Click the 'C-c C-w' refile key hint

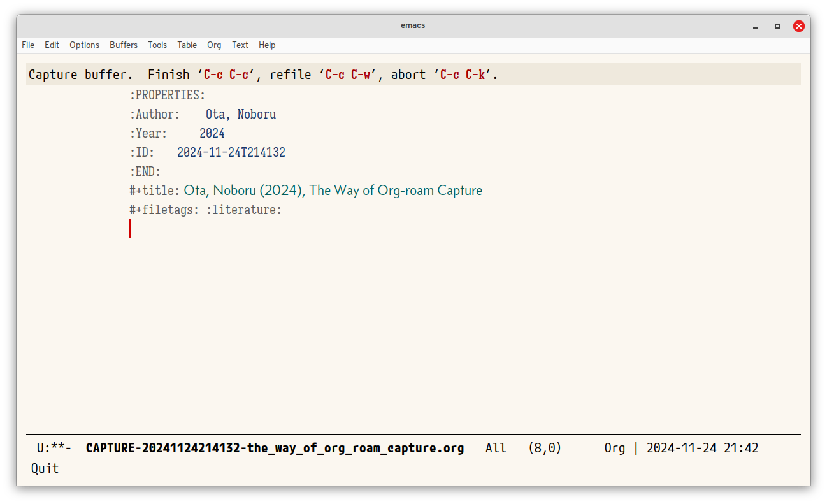pyautogui.click(x=348, y=75)
